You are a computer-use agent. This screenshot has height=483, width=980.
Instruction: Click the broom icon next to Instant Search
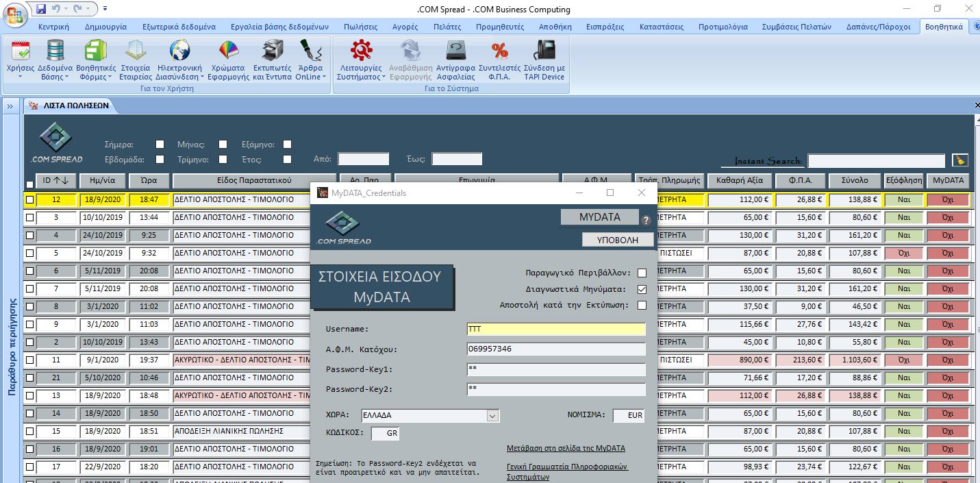(x=960, y=160)
